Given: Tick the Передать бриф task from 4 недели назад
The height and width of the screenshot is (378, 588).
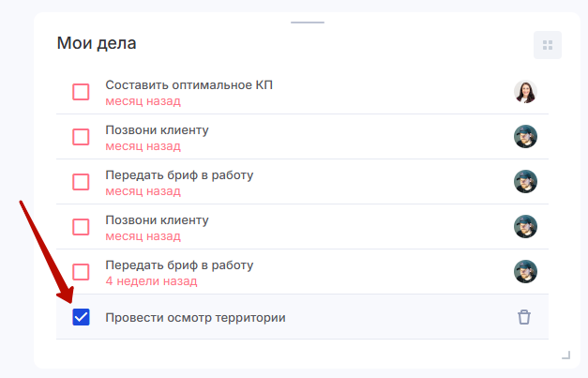Looking at the screenshot, I should tap(82, 272).
